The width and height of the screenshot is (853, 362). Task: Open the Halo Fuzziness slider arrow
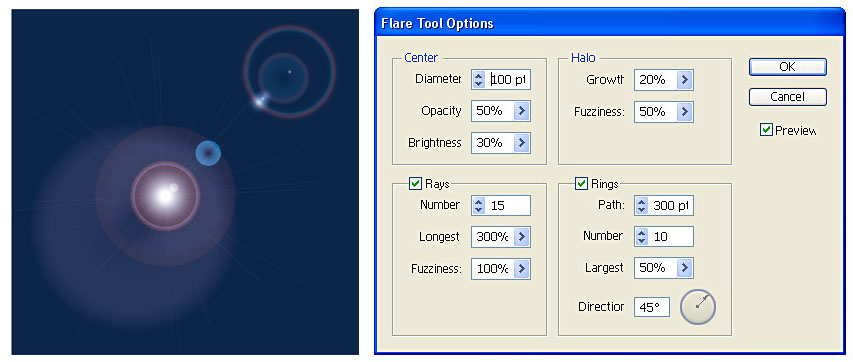(x=684, y=112)
